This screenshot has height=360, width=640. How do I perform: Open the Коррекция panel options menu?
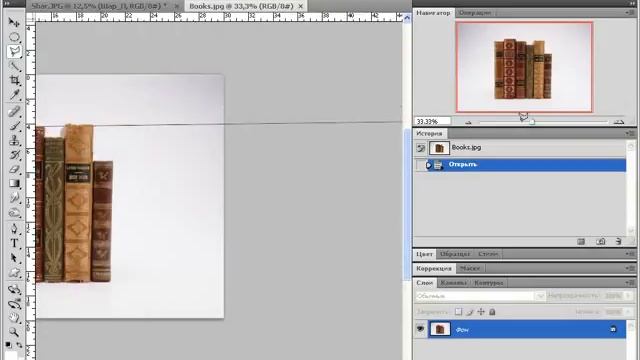(630, 268)
